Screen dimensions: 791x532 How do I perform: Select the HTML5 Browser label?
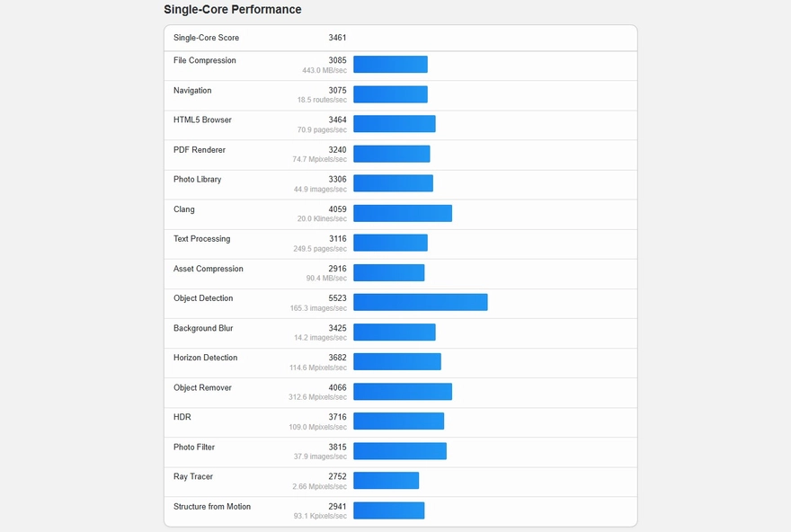(202, 120)
